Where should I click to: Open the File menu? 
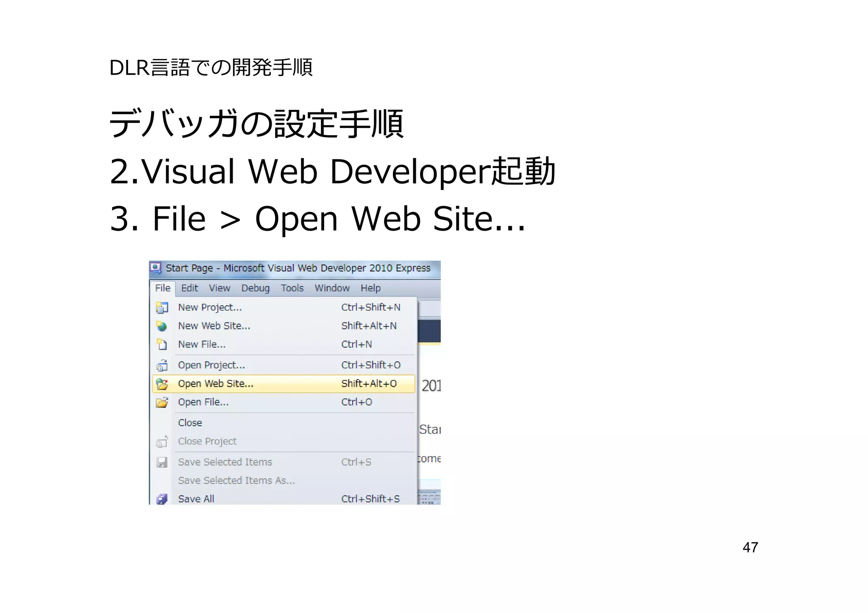(x=163, y=288)
